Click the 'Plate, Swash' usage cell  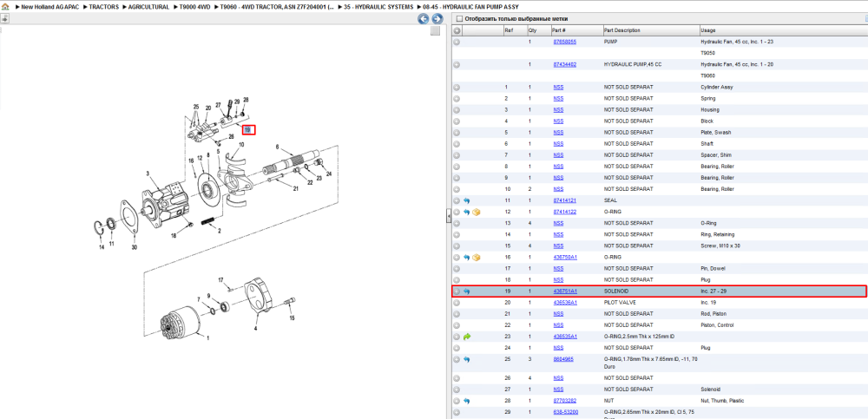(x=716, y=133)
